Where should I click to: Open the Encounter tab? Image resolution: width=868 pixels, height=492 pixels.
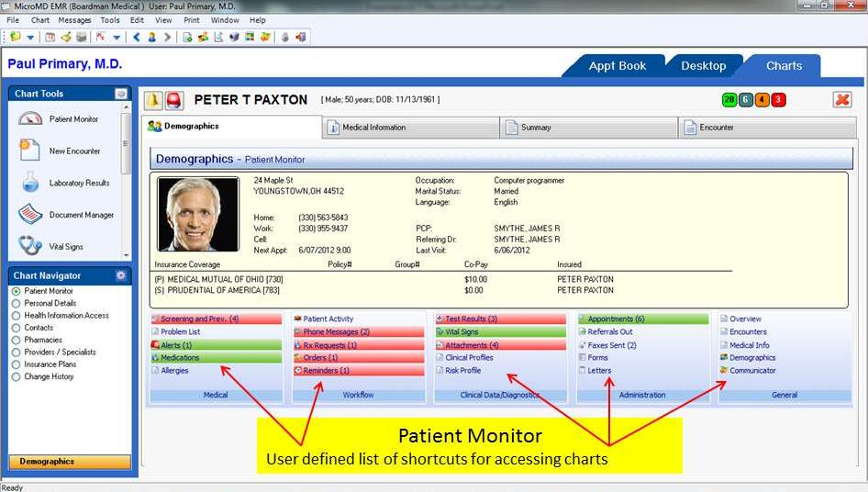[x=768, y=128]
